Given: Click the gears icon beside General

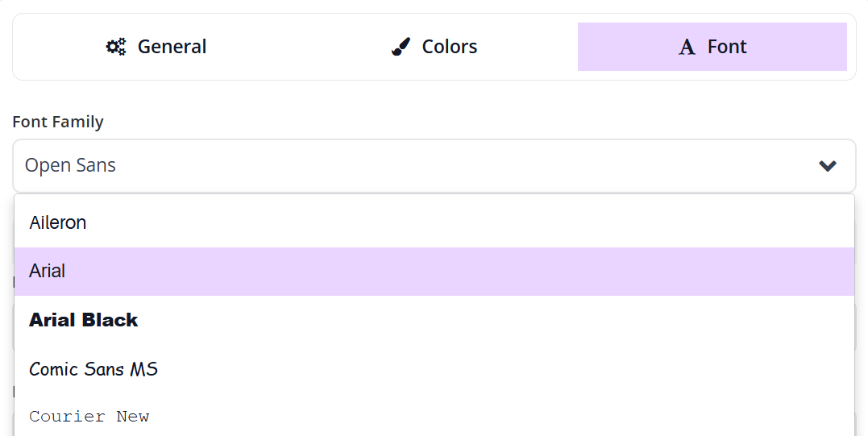Looking at the screenshot, I should pos(116,47).
